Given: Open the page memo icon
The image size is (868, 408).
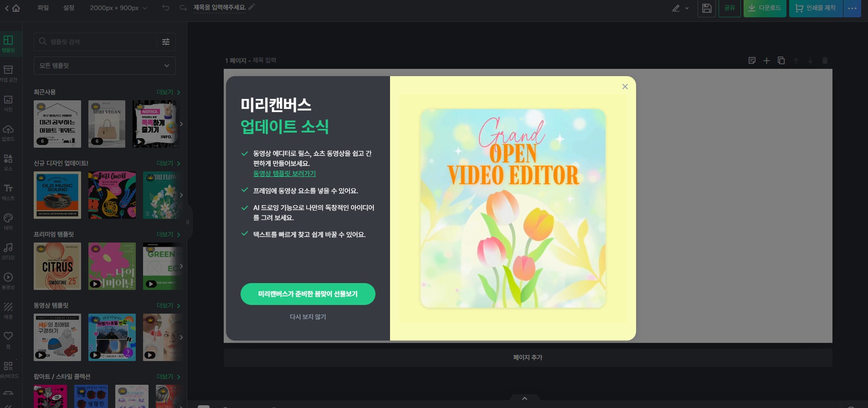Looking at the screenshot, I should 752,61.
